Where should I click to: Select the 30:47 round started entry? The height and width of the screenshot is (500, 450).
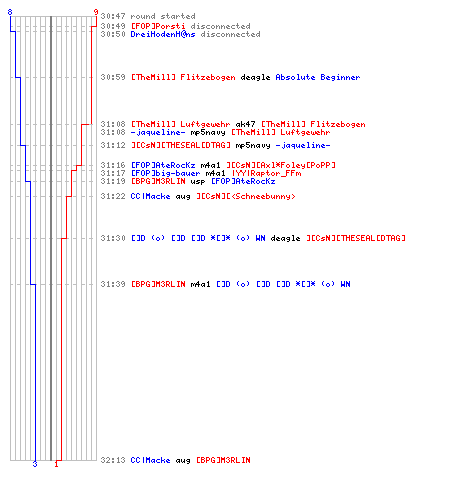148,16
